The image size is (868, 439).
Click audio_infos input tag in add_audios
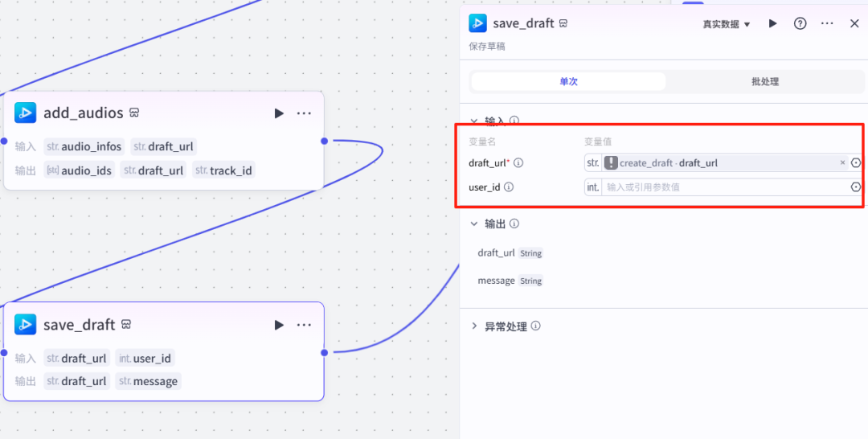point(84,146)
